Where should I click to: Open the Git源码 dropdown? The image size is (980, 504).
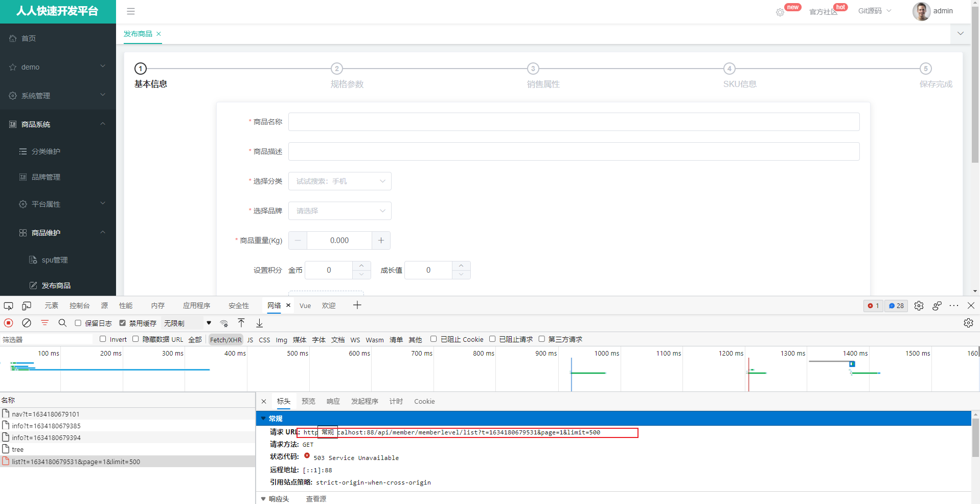pos(875,11)
